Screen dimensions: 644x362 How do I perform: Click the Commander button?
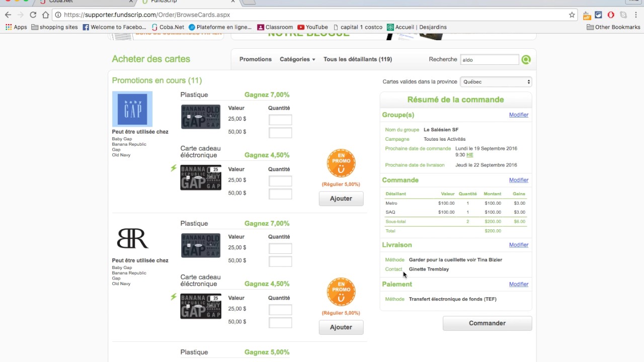click(x=487, y=323)
